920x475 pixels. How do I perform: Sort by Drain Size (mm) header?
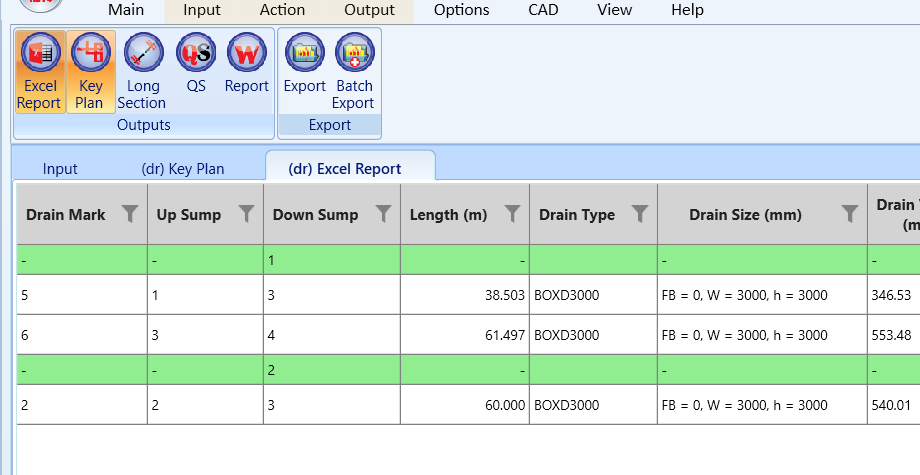745,215
